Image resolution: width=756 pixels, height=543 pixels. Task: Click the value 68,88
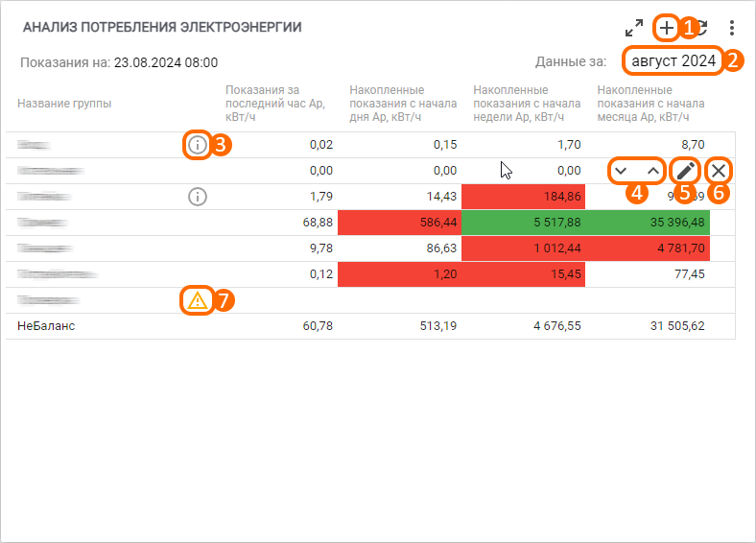tap(318, 223)
